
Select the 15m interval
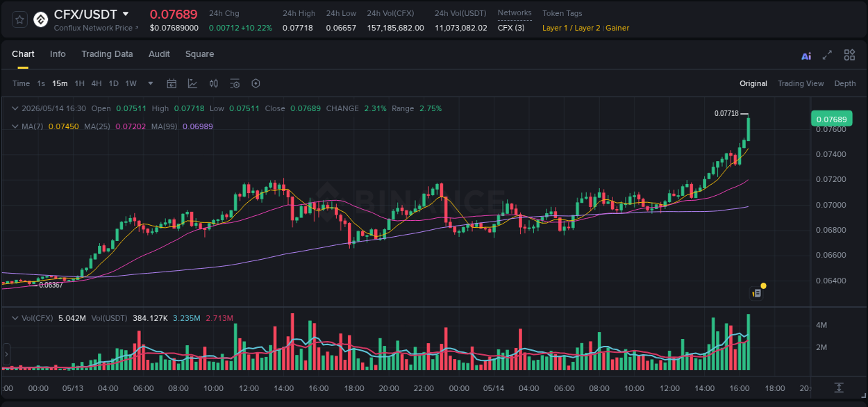pyautogui.click(x=60, y=83)
